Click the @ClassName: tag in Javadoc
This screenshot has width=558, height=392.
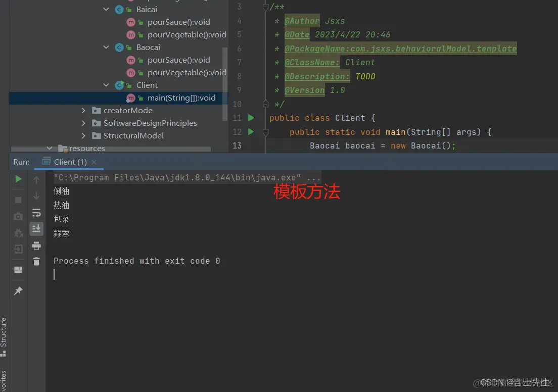(x=312, y=63)
